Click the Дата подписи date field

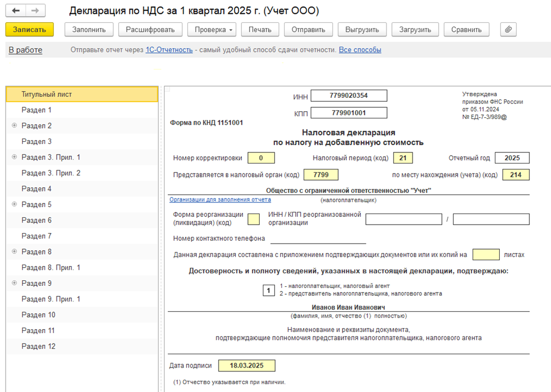(x=246, y=366)
